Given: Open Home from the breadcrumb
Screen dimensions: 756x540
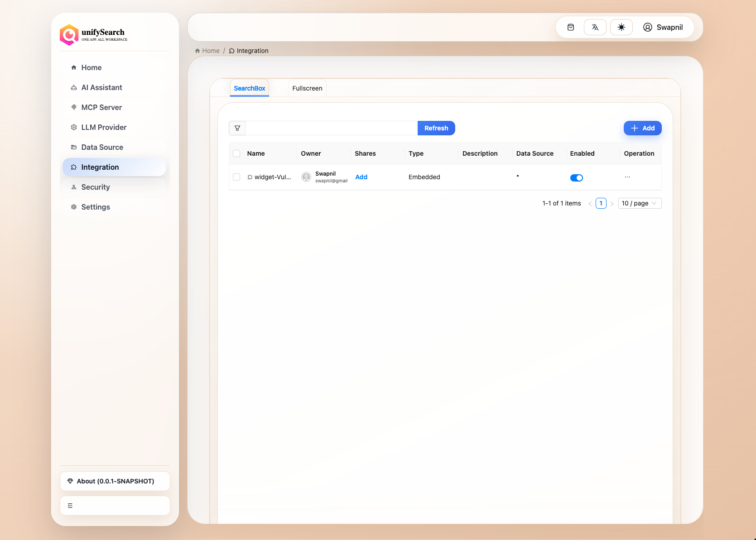Looking at the screenshot, I should [x=210, y=51].
